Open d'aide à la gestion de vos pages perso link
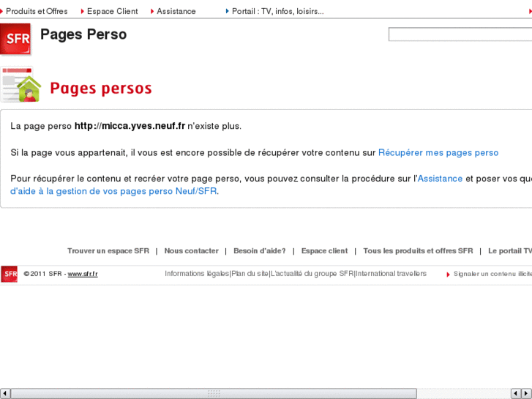Image resolution: width=532 pixels, height=399 pixels. pyautogui.click(x=113, y=191)
